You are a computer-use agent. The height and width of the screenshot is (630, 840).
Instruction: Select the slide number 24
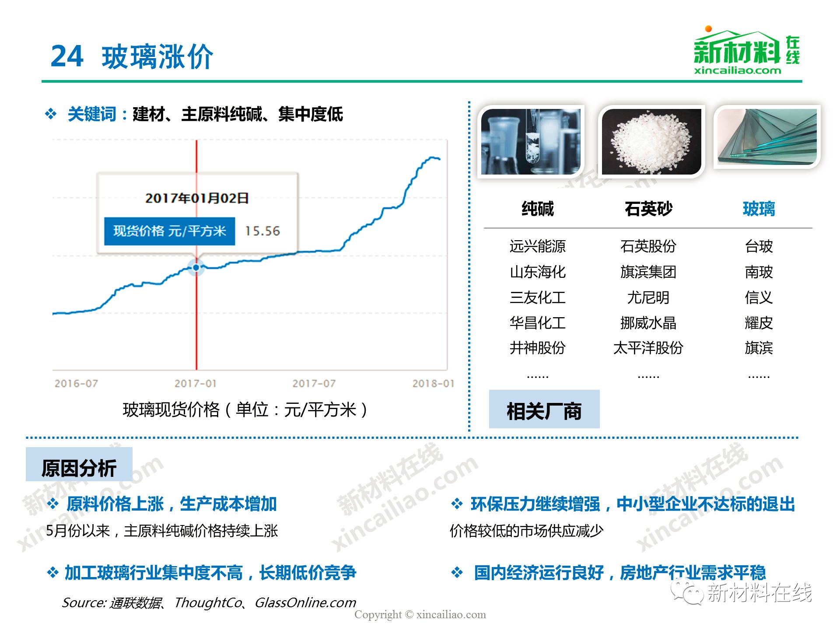pos(67,56)
